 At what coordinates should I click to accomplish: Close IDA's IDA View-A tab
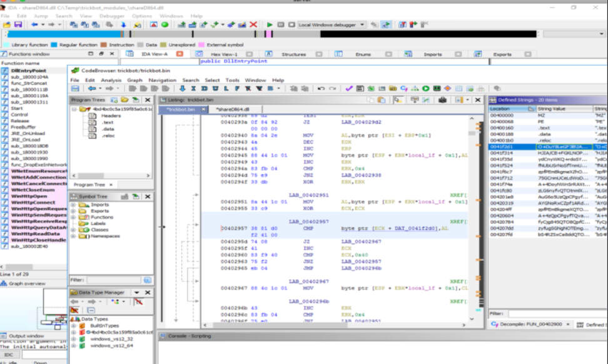coord(180,54)
